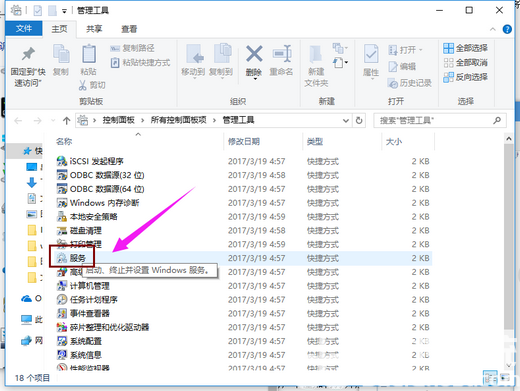Screen dimensions: 520x391
Task: Click the Pin to Quick Access icon
Action: (28, 53)
